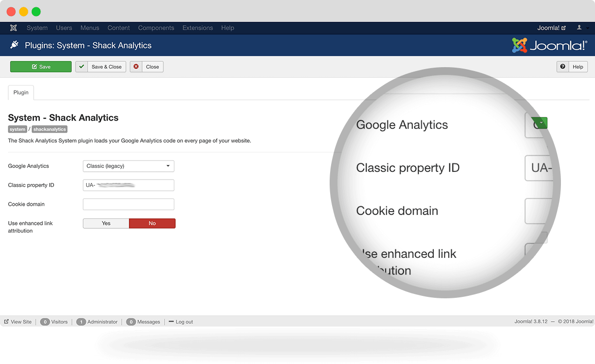Viewport: 595px width, 364px height.
Task: Open the Extensions menu
Action: click(198, 28)
